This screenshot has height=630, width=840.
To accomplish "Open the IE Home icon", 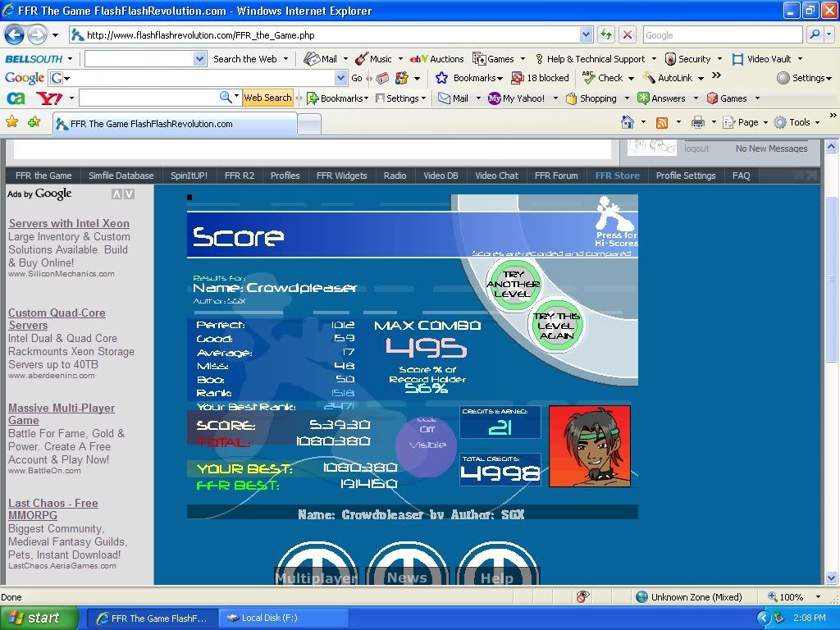I will [628, 122].
